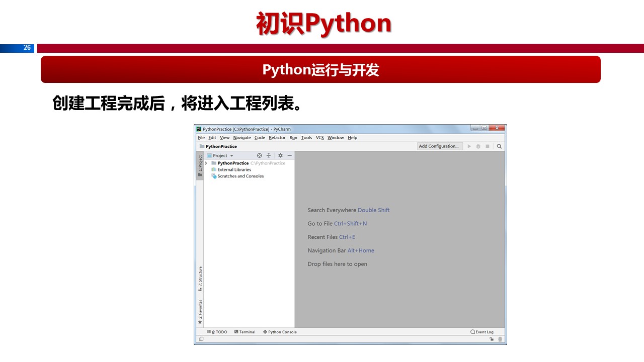
Task: Click the Stop square icon
Action: (488, 146)
